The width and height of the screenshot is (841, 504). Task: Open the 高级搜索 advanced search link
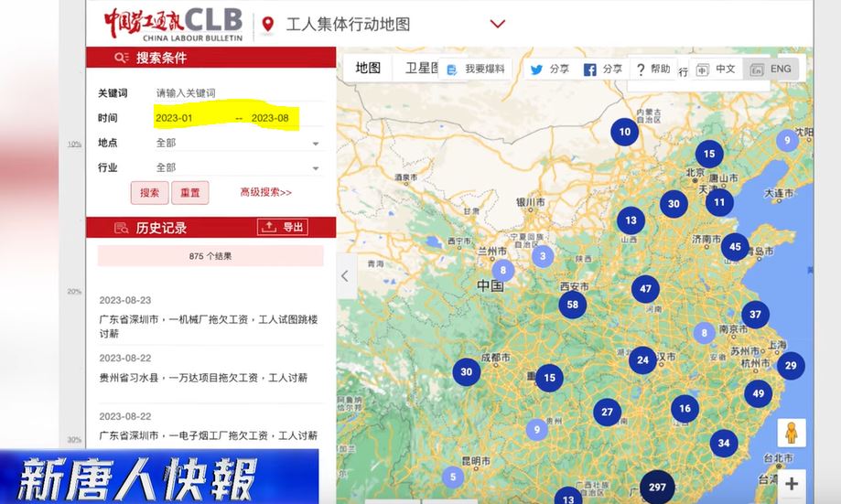point(265,193)
